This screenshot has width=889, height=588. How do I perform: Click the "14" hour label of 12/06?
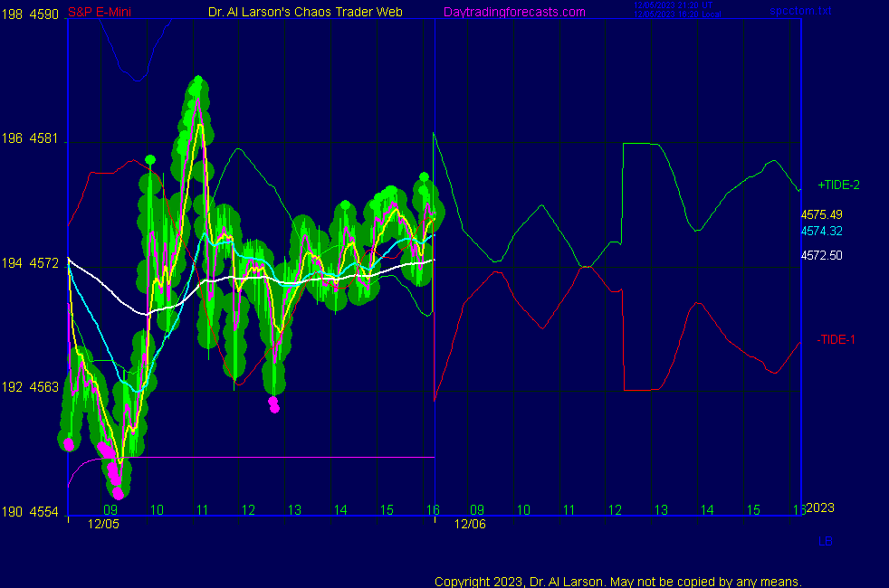[x=707, y=510]
